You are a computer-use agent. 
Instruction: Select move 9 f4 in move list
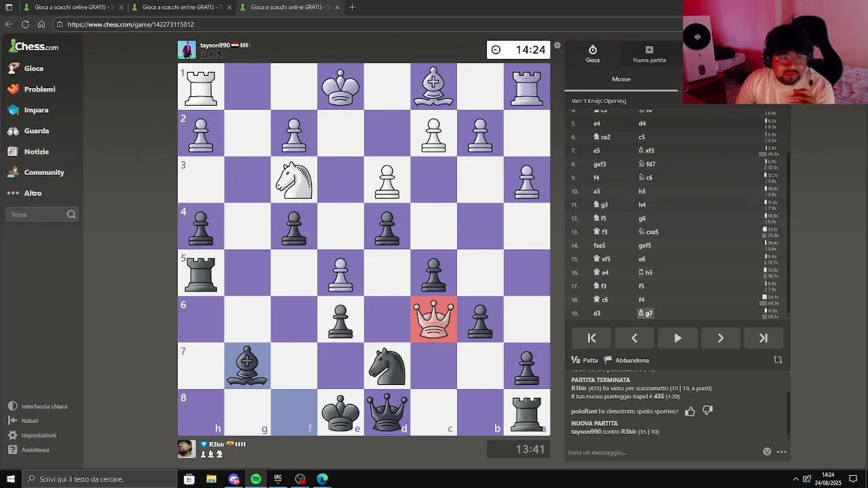click(597, 178)
